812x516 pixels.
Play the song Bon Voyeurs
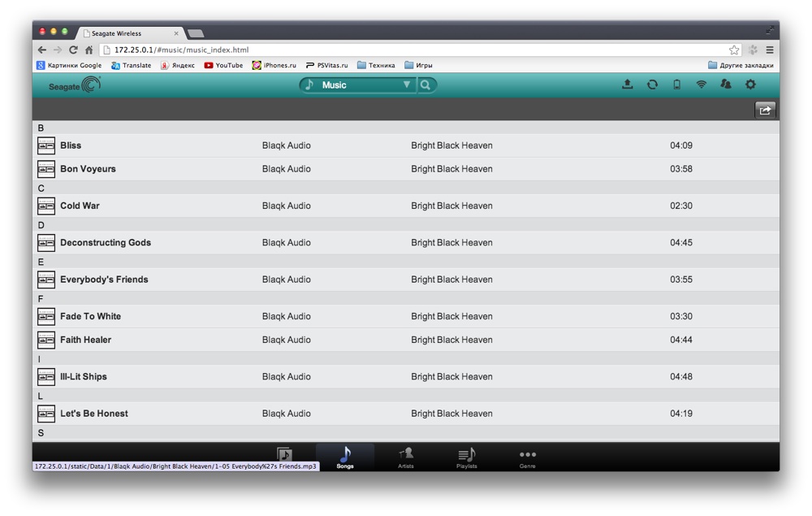[88, 169]
